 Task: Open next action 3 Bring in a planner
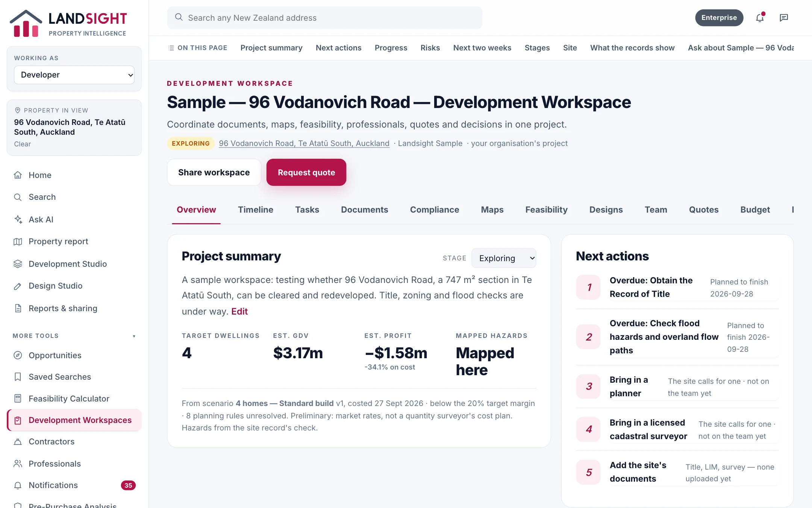tap(677, 386)
